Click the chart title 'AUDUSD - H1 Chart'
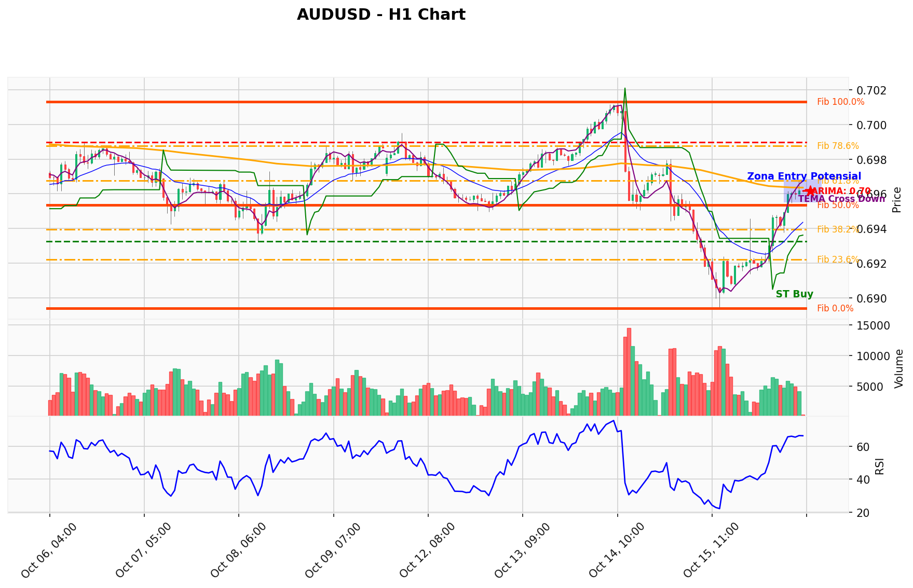 pos(381,15)
